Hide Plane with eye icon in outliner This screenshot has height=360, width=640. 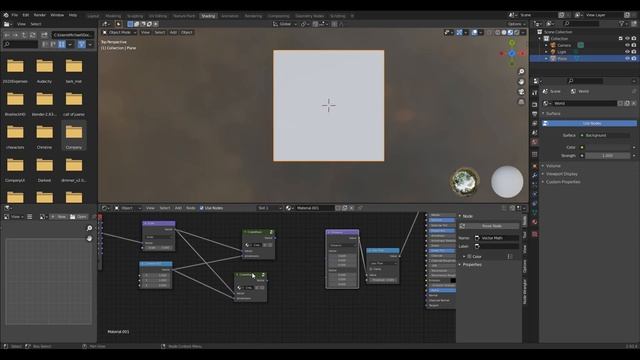[627, 59]
